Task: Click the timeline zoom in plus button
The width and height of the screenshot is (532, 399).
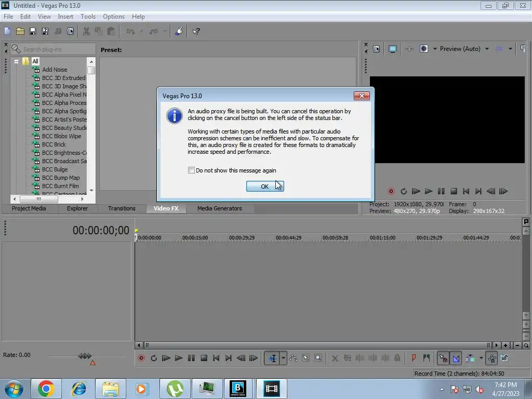Action: point(506,345)
